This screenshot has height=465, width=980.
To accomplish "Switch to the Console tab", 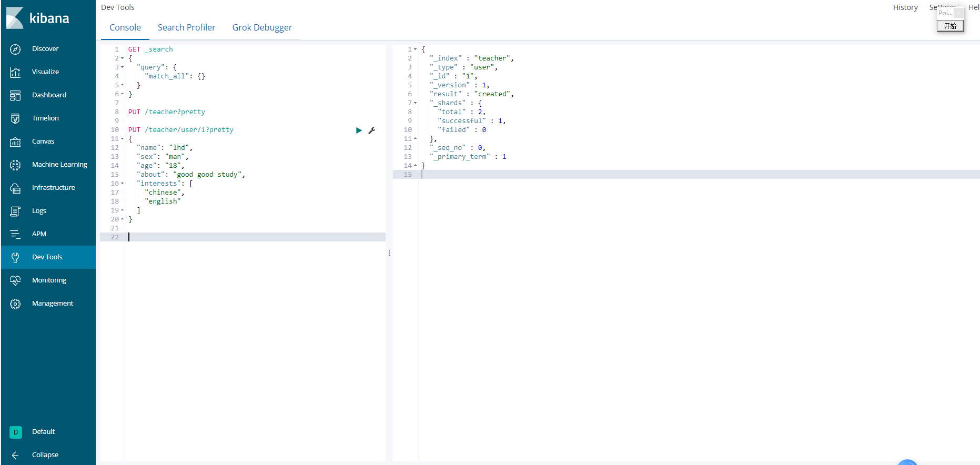I will tap(125, 27).
